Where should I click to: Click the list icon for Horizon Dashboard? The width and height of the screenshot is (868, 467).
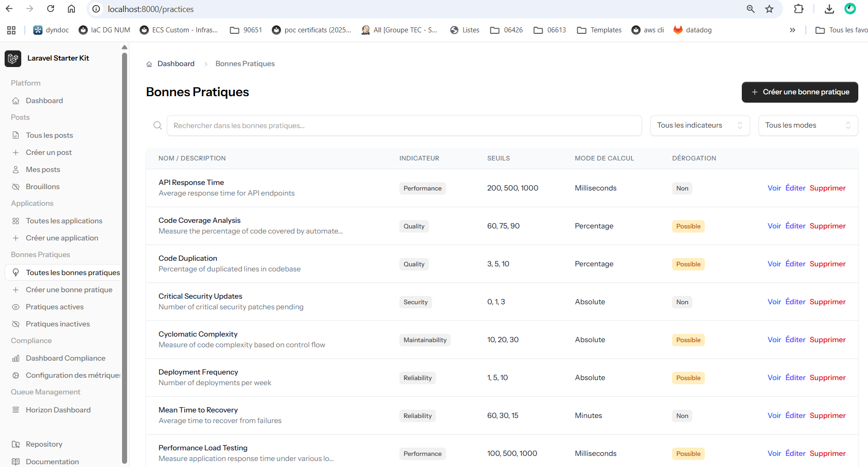click(16, 410)
